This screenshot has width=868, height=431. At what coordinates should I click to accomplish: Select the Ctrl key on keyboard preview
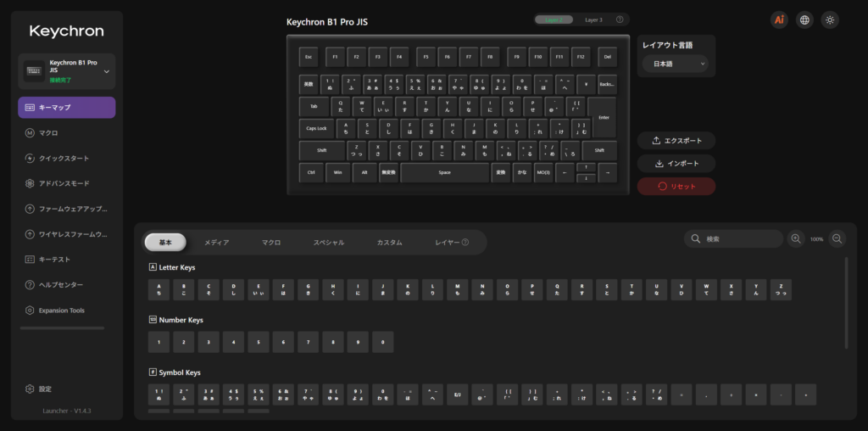point(311,173)
